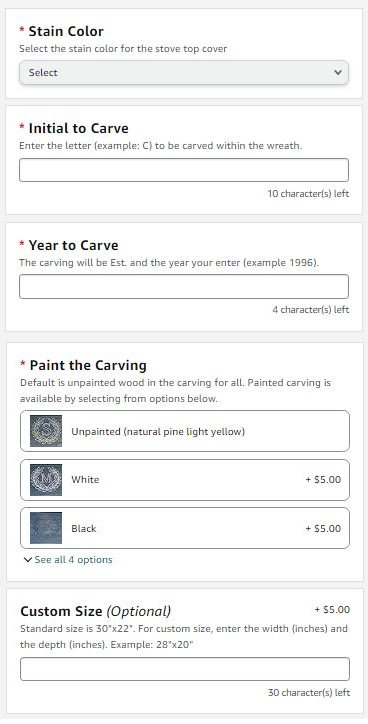Image resolution: width=368 pixels, height=724 pixels.
Task: Focus the Custom Size text field
Action: [x=185, y=669]
